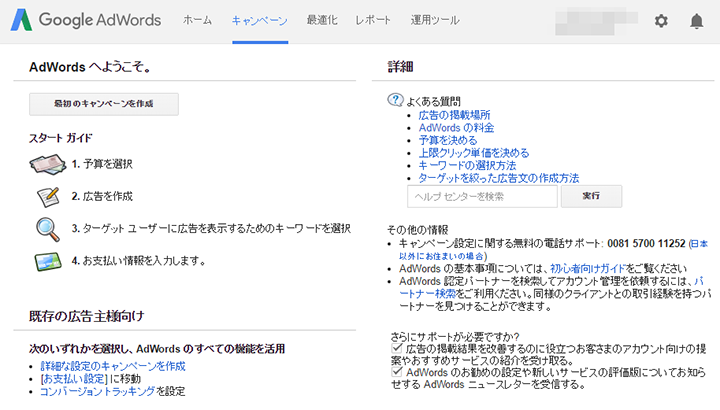Click step 3 キーワードを選択 text

pyautogui.click(x=211, y=229)
